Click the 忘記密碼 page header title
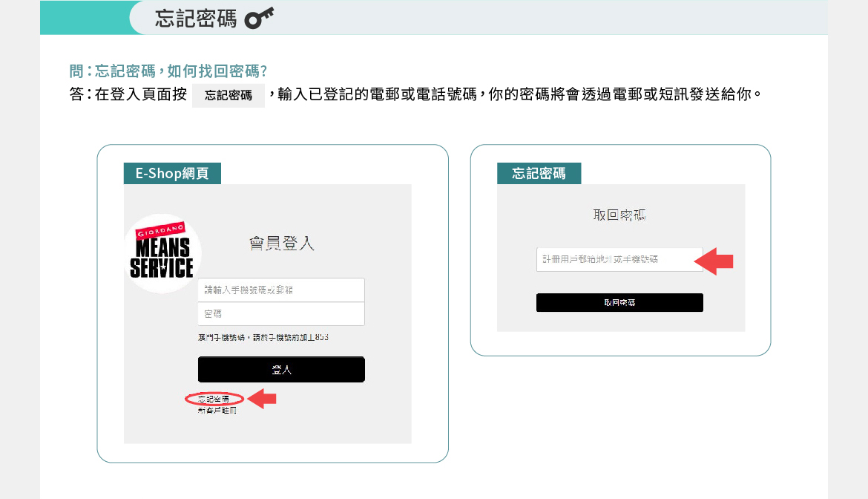Screen dimensions: 868x499 196,19
